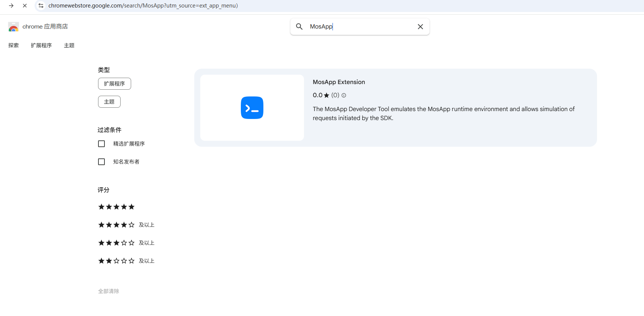
Task: Focus the search box containing MosApp
Action: pos(360,27)
